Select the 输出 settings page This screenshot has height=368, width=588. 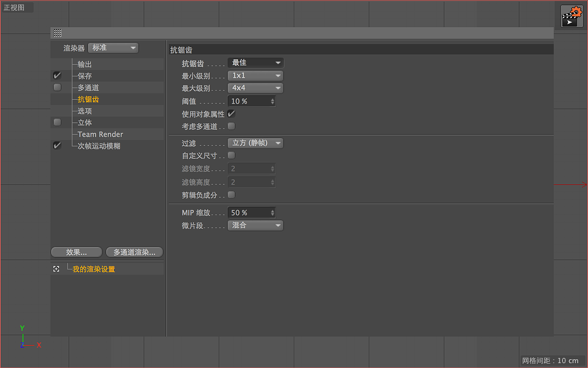(x=85, y=64)
